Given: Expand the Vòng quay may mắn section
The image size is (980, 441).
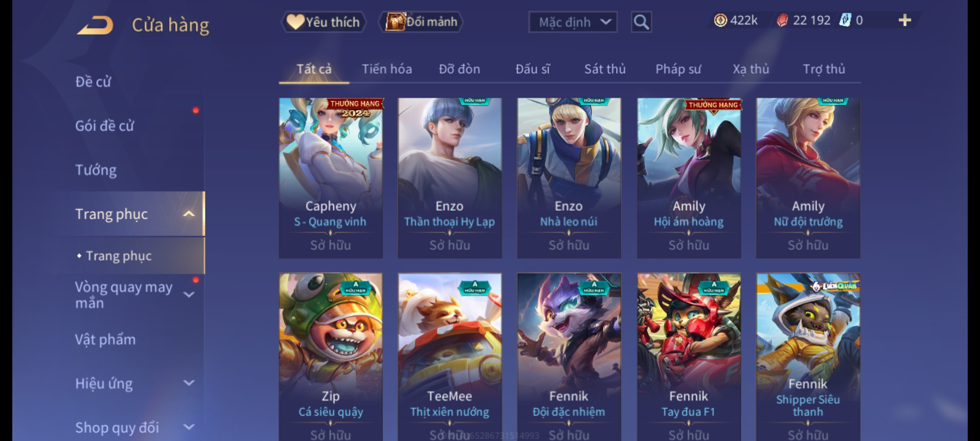Looking at the screenshot, I should coord(189,294).
